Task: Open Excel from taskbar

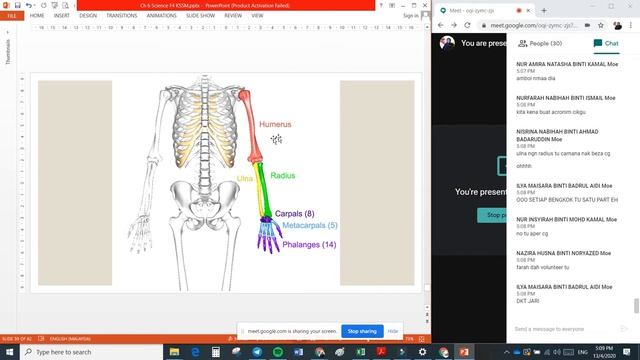Action: click(x=361, y=352)
